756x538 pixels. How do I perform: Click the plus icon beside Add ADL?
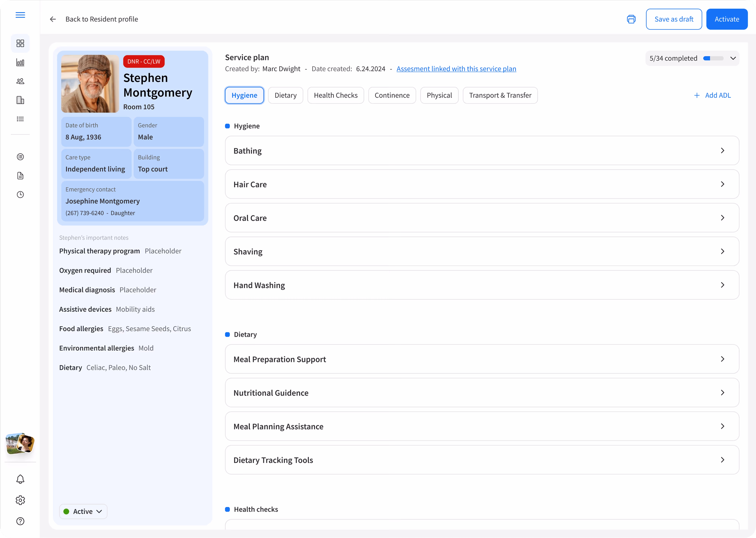click(697, 95)
